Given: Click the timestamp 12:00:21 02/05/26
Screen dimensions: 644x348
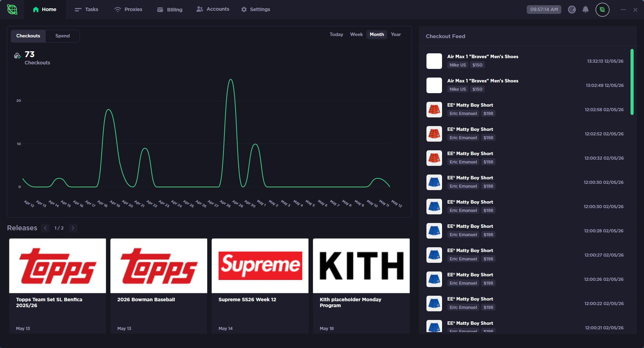Looking at the screenshot, I should coord(604,328).
